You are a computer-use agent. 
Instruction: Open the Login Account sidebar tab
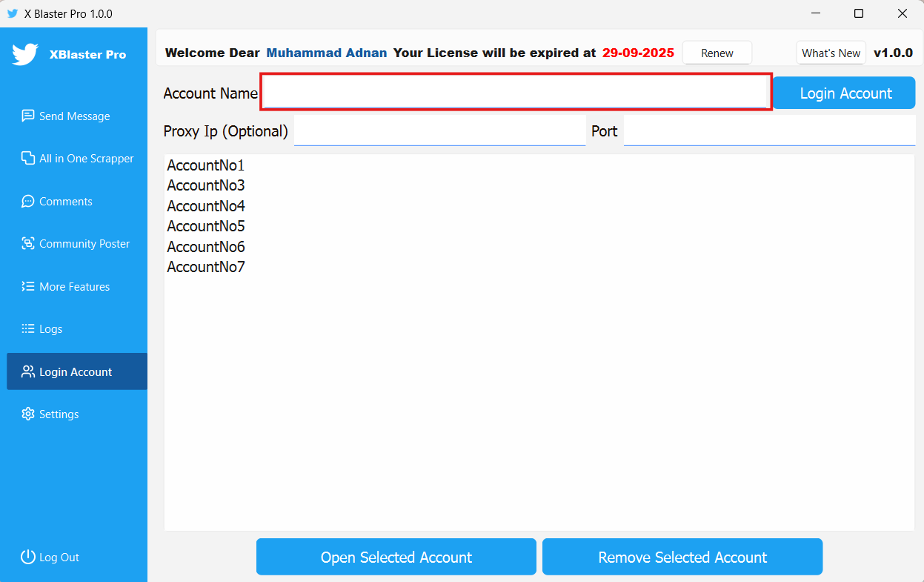[76, 371]
